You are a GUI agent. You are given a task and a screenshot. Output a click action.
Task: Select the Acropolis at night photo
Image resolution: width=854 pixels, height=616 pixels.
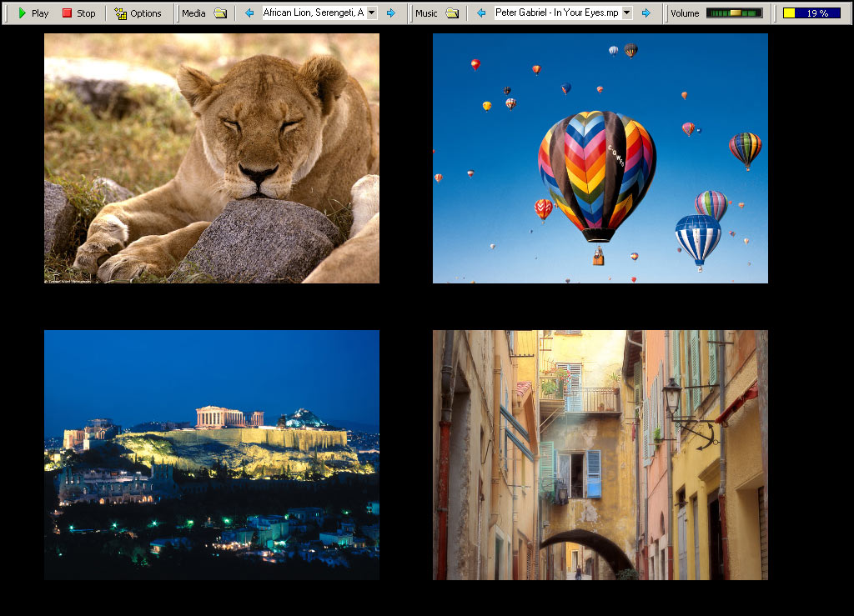212,454
